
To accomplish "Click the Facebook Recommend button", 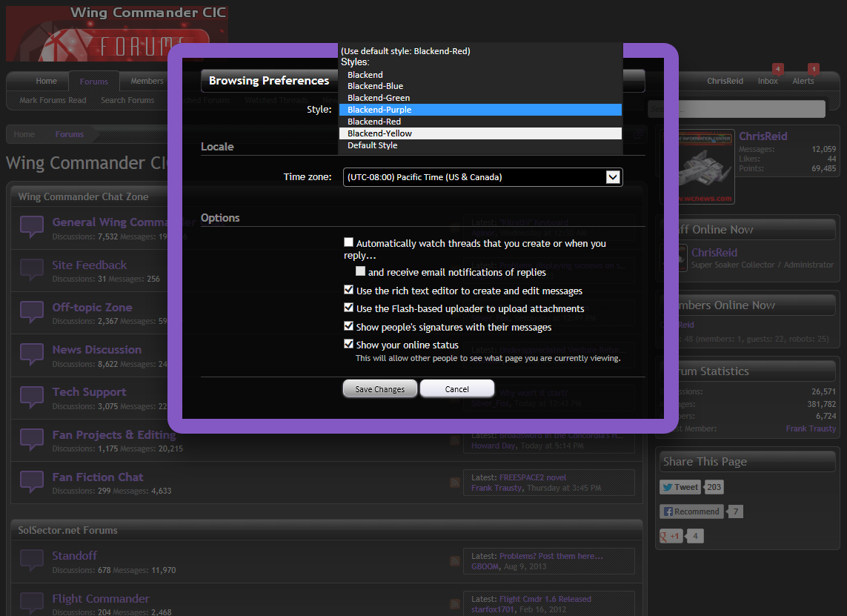I will [x=691, y=511].
